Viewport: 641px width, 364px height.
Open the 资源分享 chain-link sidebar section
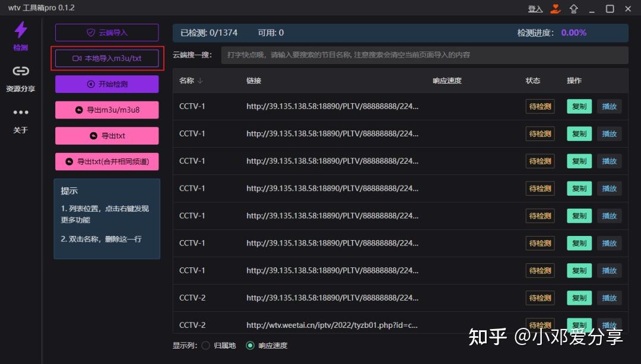click(20, 78)
